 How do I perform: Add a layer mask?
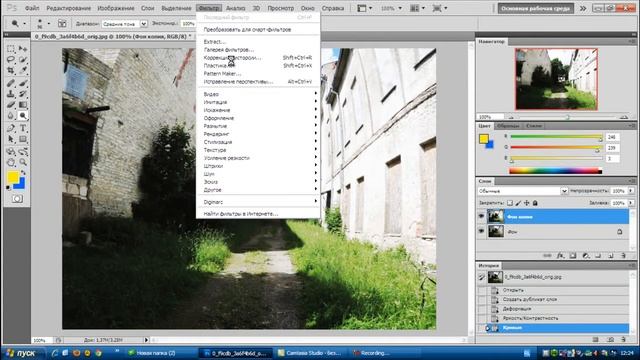(x=573, y=256)
